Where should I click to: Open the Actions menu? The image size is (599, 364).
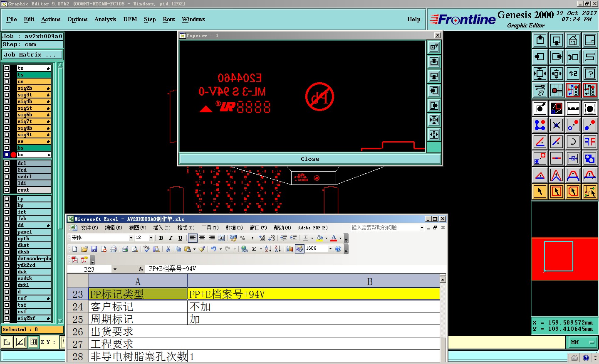pyautogui.click(x=51, y=19)
